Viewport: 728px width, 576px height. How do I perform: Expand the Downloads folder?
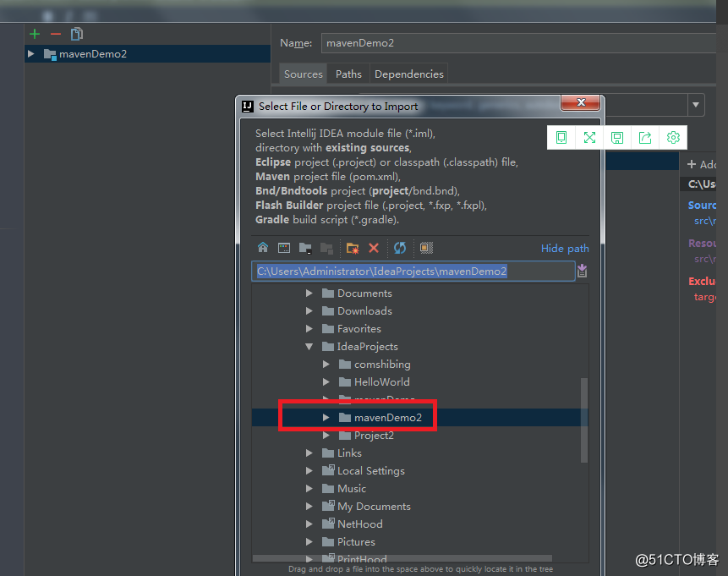(309, 310)
